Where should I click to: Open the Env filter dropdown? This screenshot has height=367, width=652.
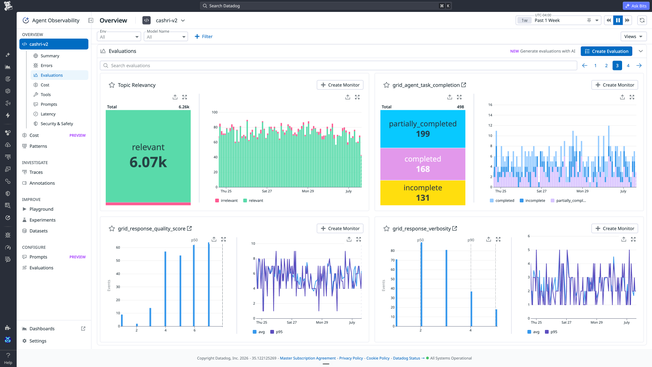pos(119,36)
